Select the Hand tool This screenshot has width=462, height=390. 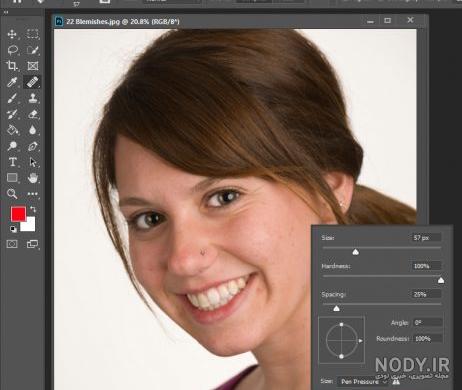click(x=32, y=178)
